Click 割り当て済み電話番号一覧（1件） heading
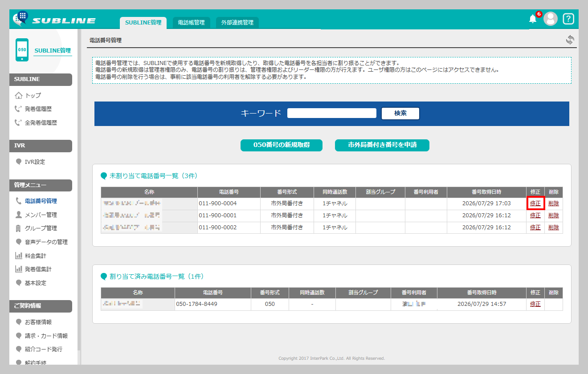 click(156, 276)
